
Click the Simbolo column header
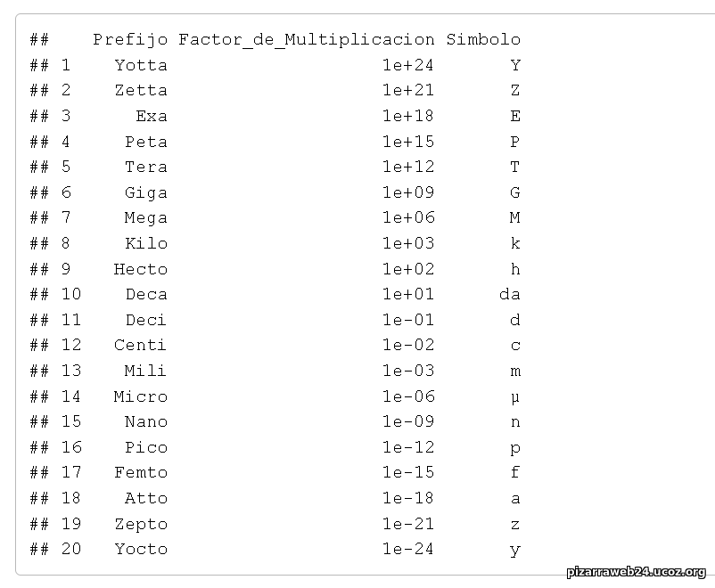(483, 39)
